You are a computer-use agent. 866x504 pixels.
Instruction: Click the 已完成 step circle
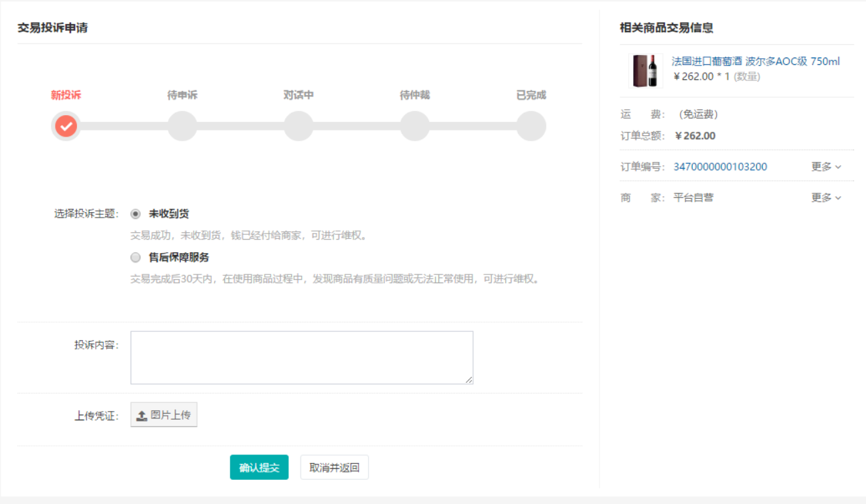pos(531,126)
